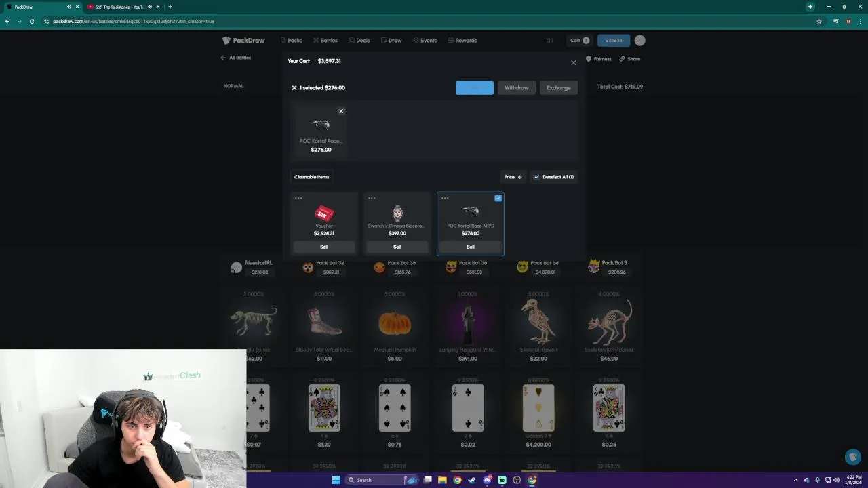
Task: Open the browser three-dot menu
Action: click(861, 21)
